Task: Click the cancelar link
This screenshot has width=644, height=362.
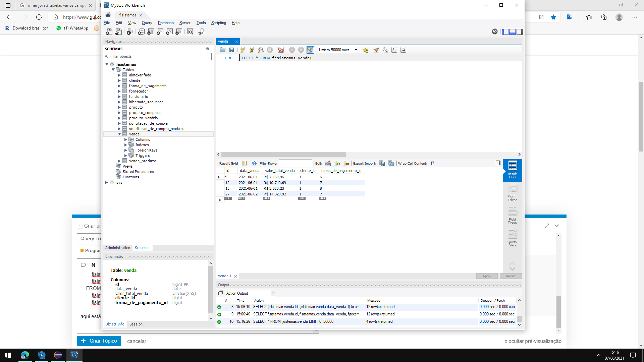Action: pos(137,341)
